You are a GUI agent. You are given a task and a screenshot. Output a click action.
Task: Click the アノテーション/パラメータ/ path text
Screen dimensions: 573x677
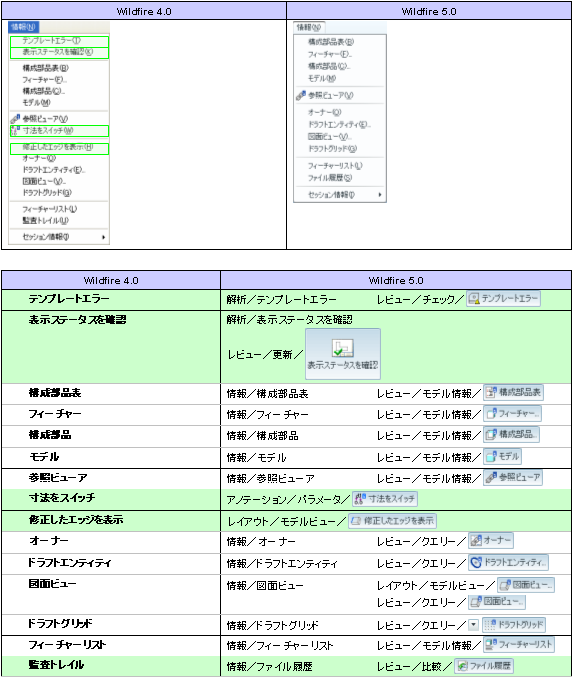(288, 500)
